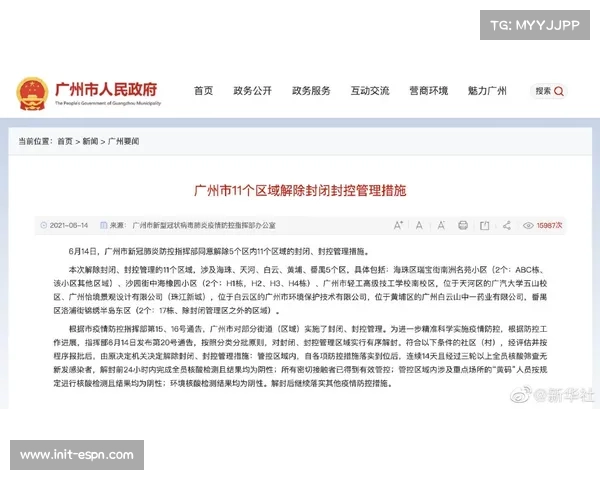Viewport: 600px width, 480px height.
Task: Share the article using the share icon
Action: click(507, 225)
